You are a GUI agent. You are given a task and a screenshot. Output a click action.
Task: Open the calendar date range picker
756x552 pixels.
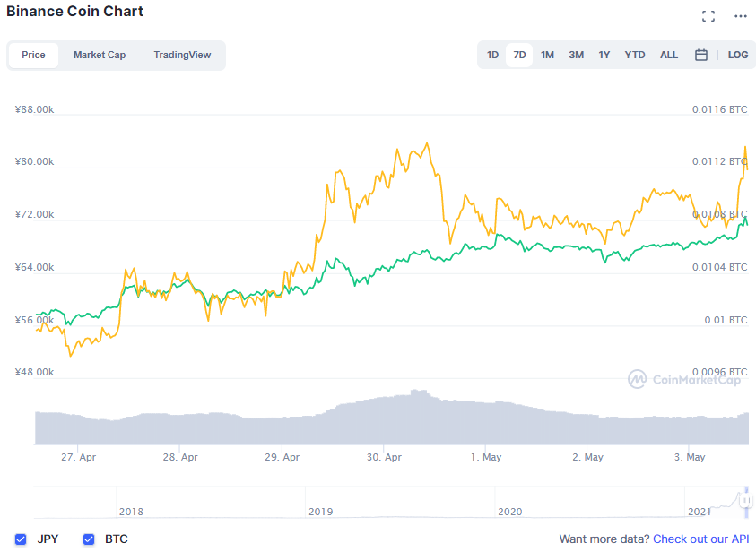701,55
